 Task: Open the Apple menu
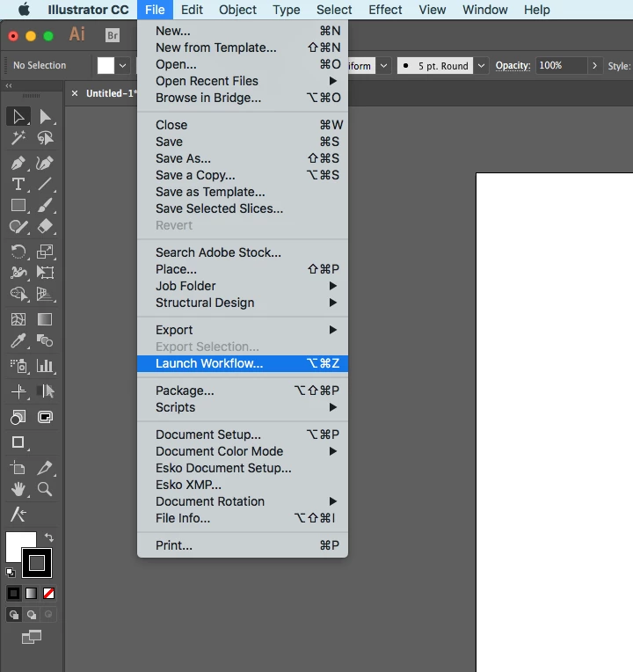click(24, 9)
